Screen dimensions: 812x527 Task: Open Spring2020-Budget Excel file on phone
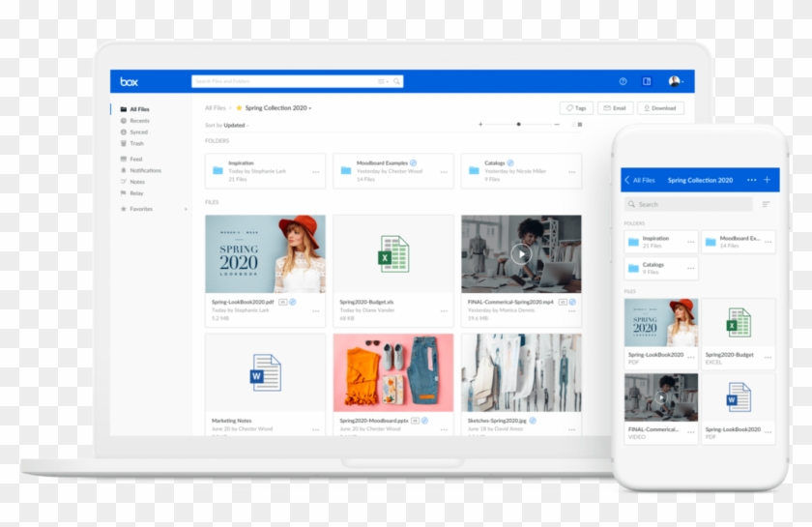click(739, 322)
